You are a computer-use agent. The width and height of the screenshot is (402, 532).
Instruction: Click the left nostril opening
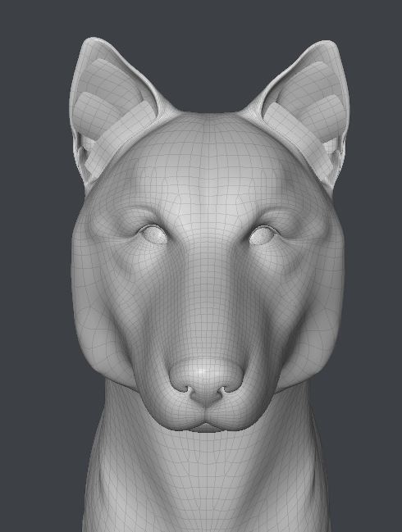click(x=187, y=389)
